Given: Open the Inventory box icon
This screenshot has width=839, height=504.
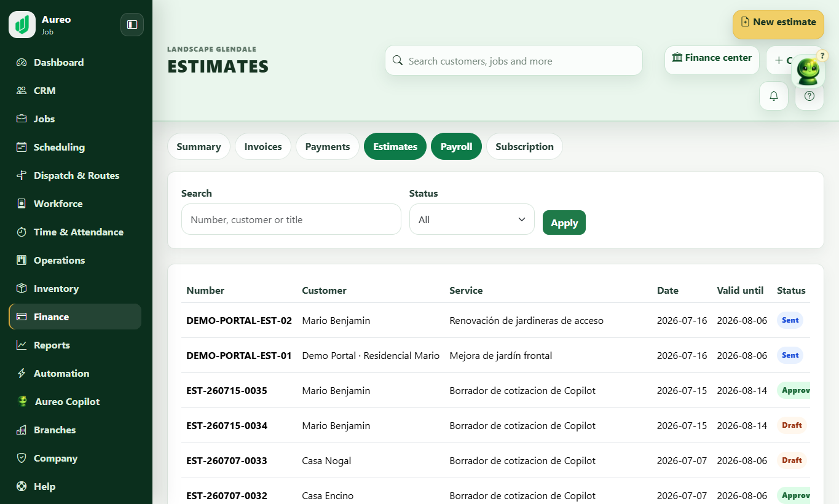Looking at the screenshot, I should click(22, 288).
